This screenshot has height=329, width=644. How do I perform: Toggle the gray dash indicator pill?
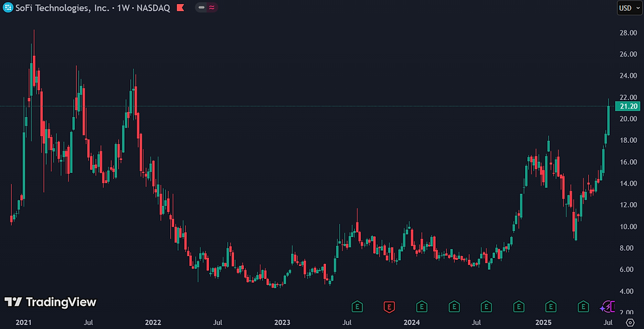pyautogui.click(x=201, y=7)
